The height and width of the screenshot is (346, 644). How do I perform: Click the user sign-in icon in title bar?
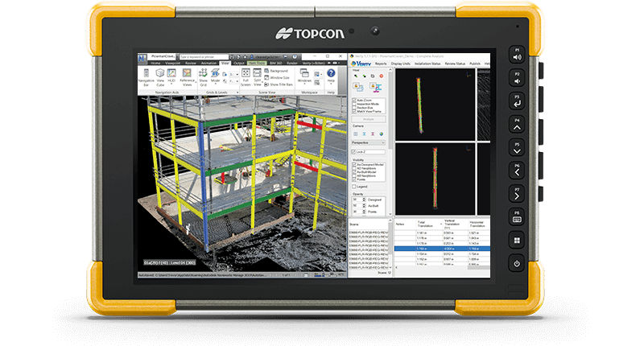coord(253,56)
